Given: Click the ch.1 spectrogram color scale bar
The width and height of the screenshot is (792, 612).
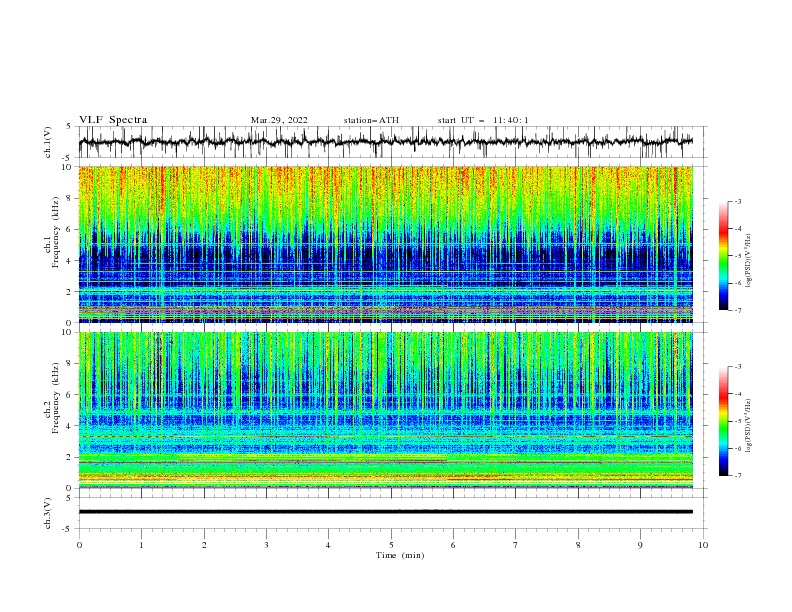Looking at the screenshot, I should (x=724, y=256).
